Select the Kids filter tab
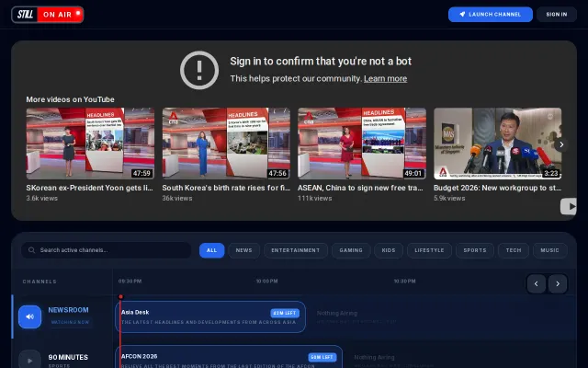The image size is (588, 368). 389,250
